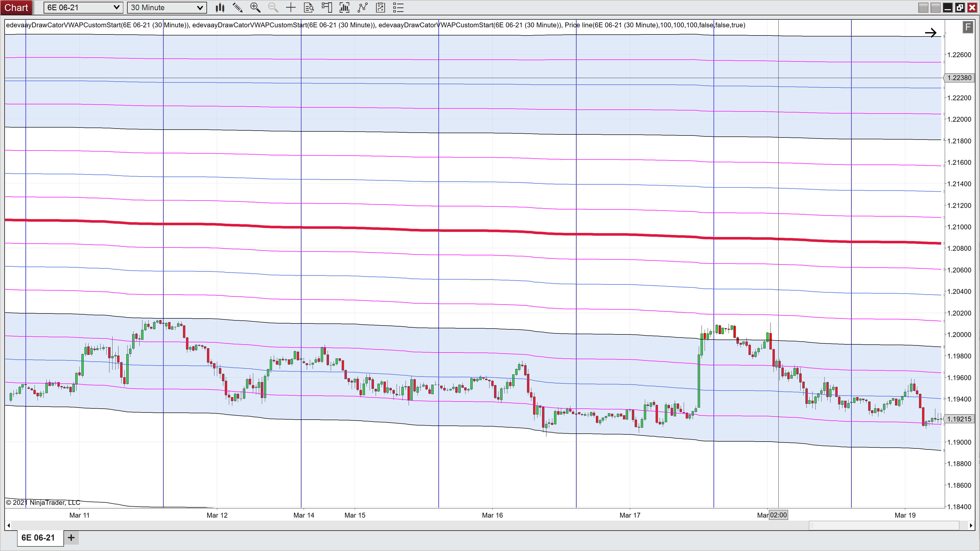Click the return-to-current-bar arrow button
The image size is (980, 551).
(x=930, y=33)
